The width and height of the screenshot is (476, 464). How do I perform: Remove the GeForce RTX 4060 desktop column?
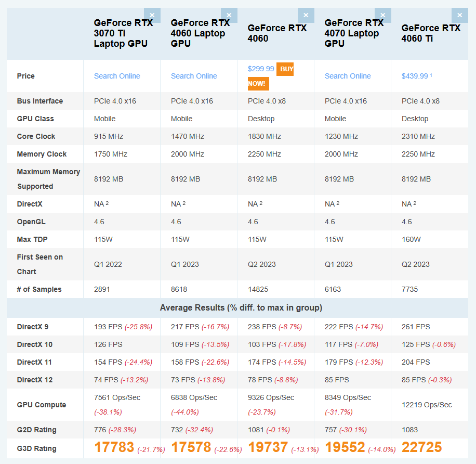coord(306,16)
